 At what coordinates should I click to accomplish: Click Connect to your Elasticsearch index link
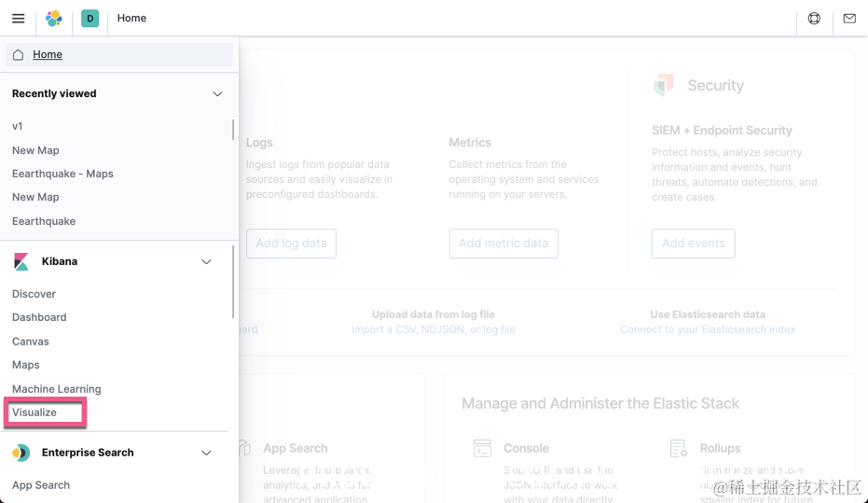point(708,329)
